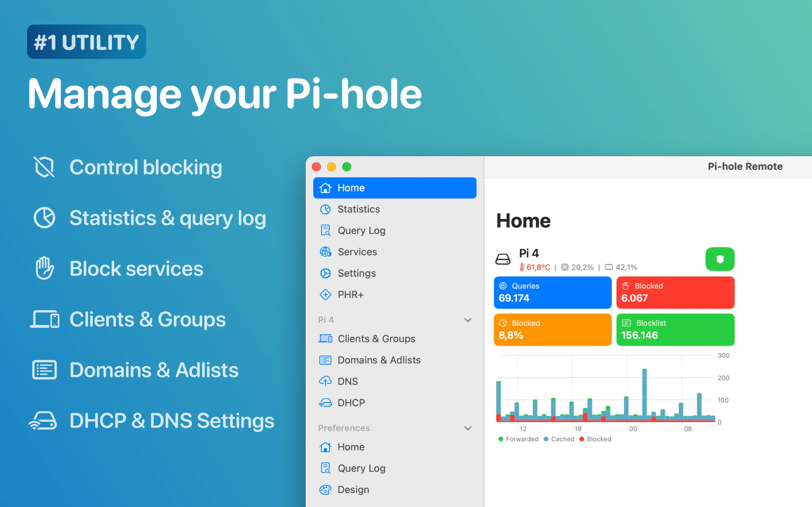The image size is (812, 507).
Task: Click the Clients & Groups devices icon
Action: (x=325, y=339)
